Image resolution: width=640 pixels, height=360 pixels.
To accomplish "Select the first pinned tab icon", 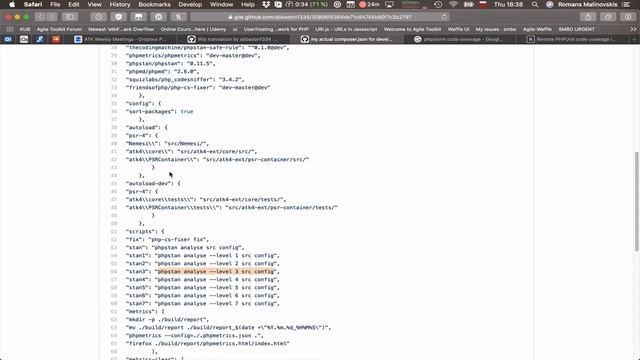I will pos(8,39).
